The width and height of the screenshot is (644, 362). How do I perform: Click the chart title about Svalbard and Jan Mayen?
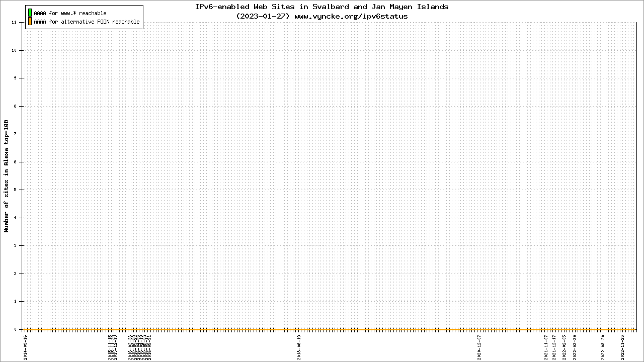point(321,7)
